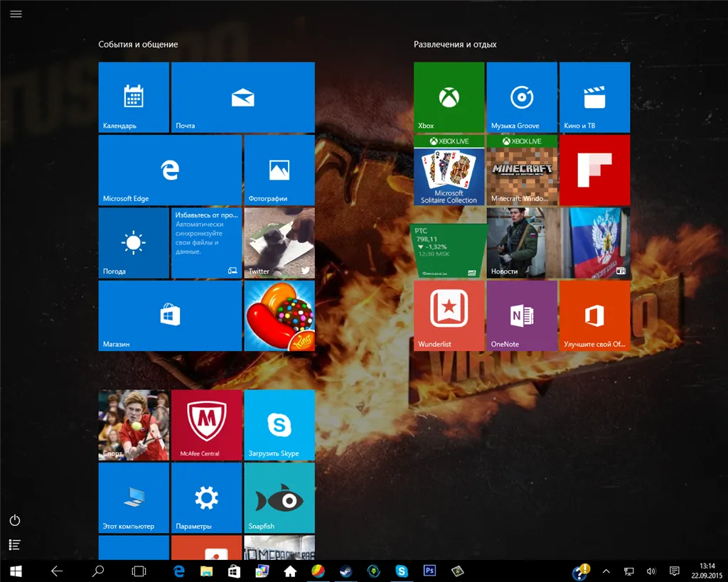Open the Wunderlist tile
Viewport: 728px width, 582px height.
(x=449, y=316)
